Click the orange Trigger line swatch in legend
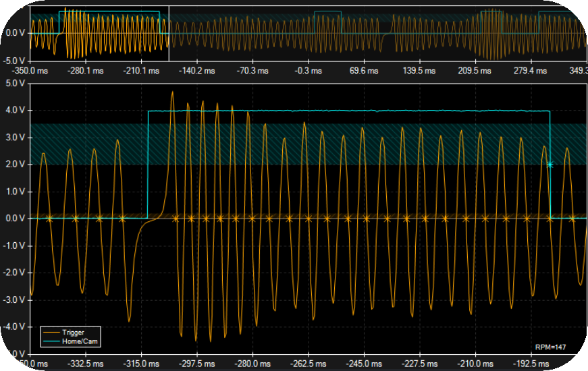Screen dimensions: 588x371 click(x=51, y=332)
